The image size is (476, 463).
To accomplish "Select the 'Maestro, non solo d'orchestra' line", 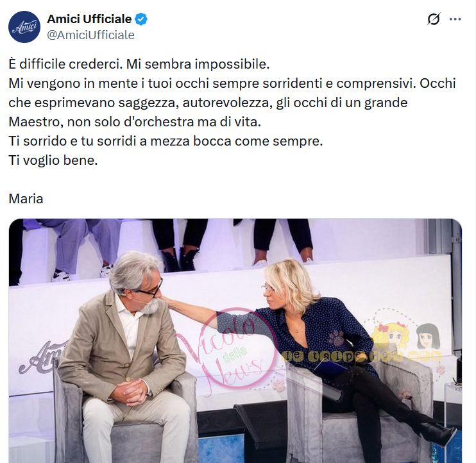I will click(x=135, y=122).
